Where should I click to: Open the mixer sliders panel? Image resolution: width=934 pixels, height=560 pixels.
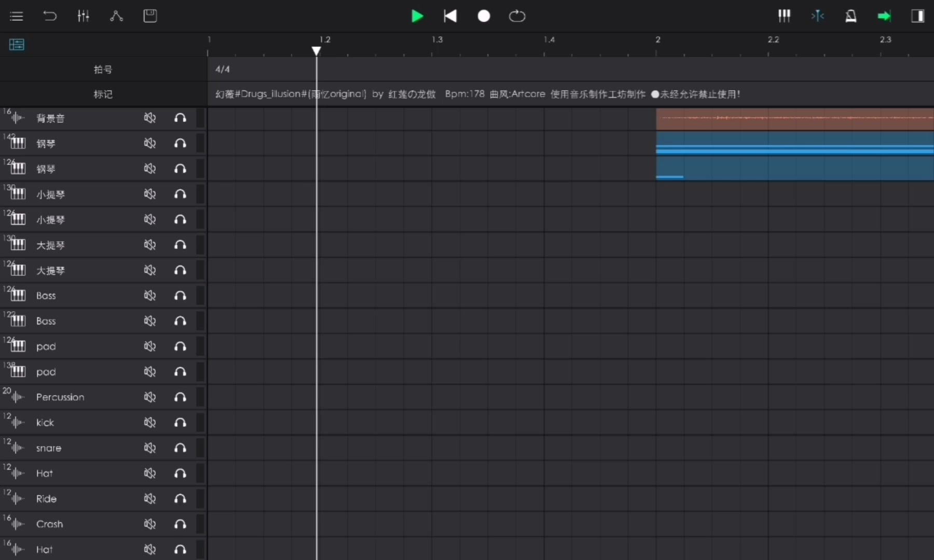pos(83,16)
